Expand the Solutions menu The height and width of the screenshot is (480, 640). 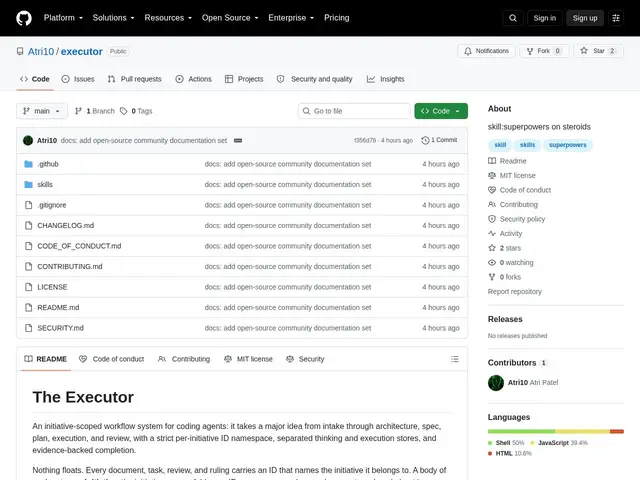click(113, 18)
